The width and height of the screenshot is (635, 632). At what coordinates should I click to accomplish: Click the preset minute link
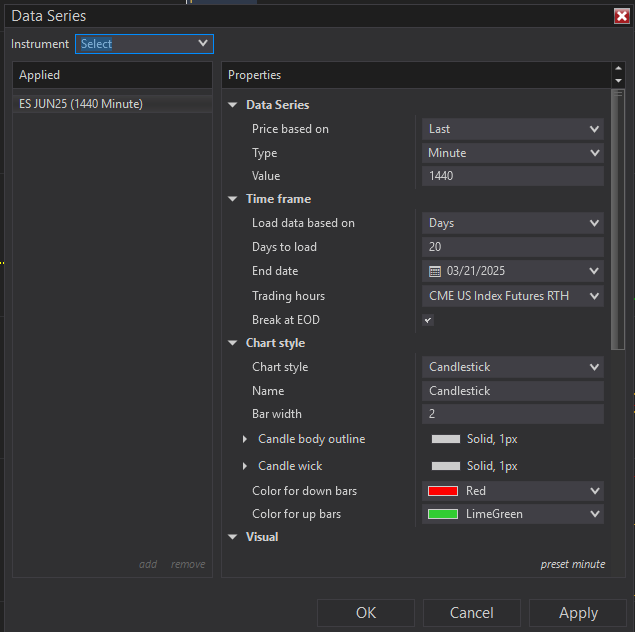coord(572,564)
